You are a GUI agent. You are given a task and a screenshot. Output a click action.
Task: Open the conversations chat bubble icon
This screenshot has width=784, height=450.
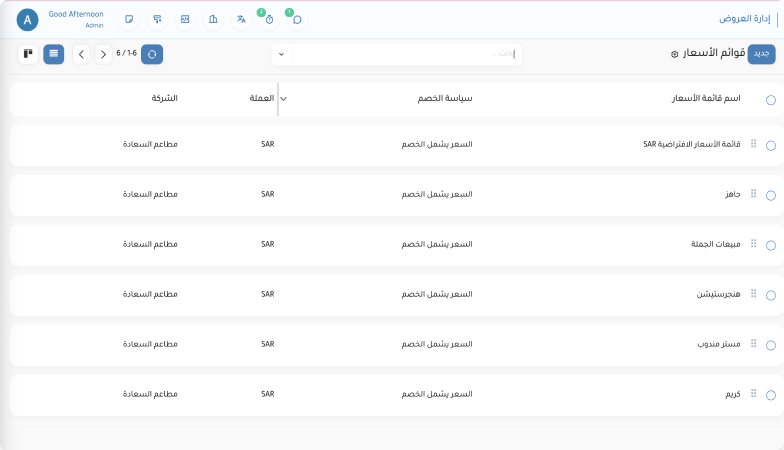coord(296,20)
